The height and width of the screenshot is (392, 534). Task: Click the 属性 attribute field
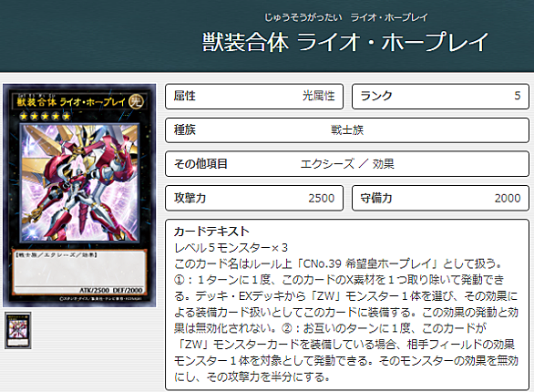[254, 96]
